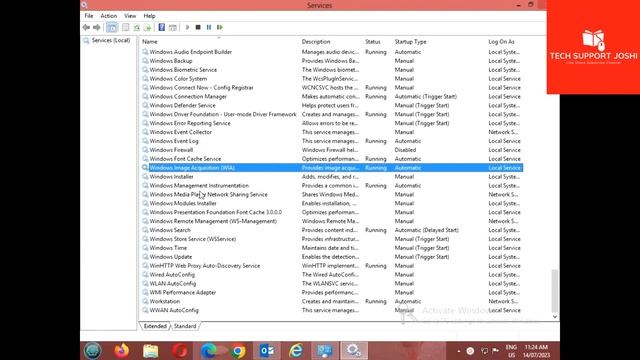The image size is (640, 360).
Task: Select the Windows Store Service (WSService)
Action: point(193,239)
